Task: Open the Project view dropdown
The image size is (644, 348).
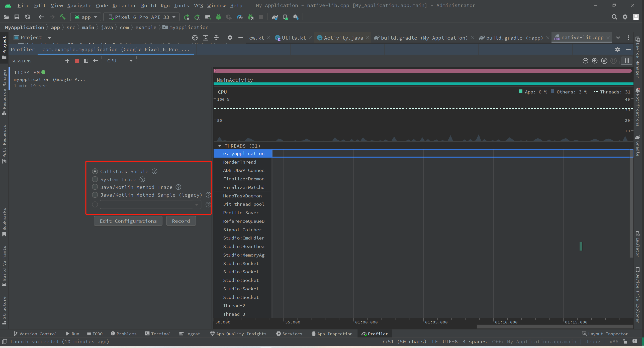Action: click(49, 38)
